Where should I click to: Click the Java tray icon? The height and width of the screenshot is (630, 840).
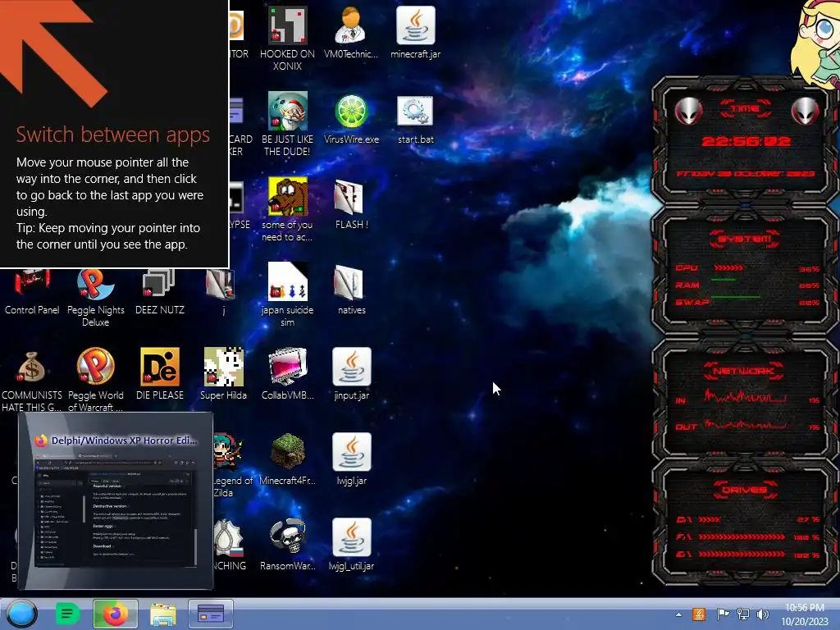(699, 614)
